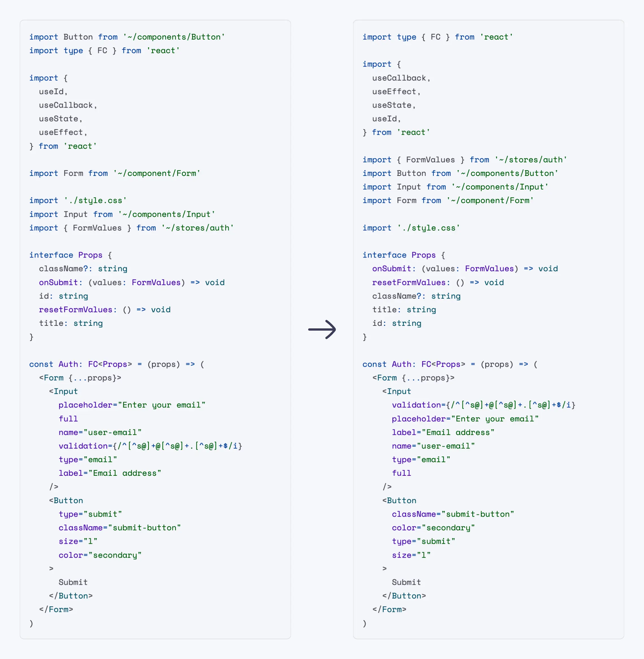Click placeholder="Enter your email" in left panel
This screenshot has width=644, height=659.
click(x=132, y=405)
